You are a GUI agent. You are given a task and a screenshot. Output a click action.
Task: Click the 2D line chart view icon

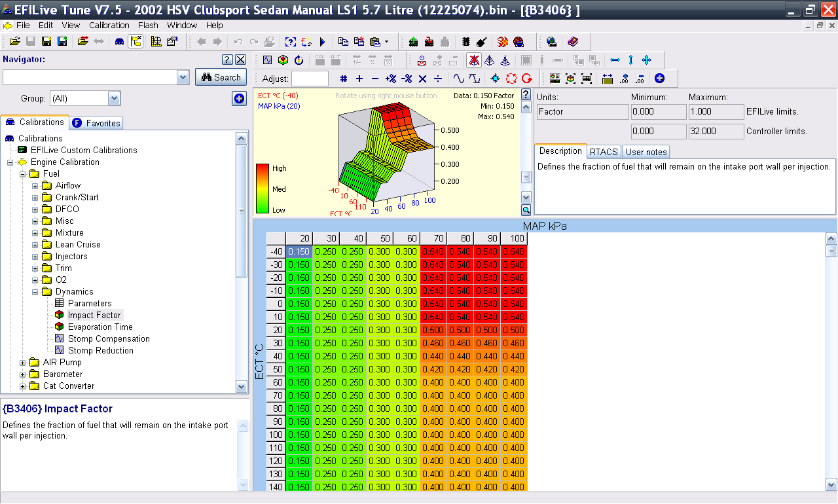[267, 60]
